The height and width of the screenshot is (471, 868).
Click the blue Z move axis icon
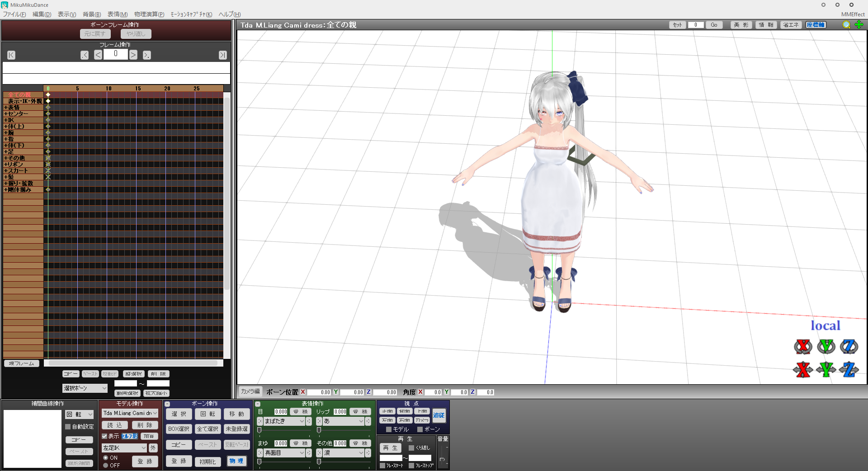(x=849, y=370)
